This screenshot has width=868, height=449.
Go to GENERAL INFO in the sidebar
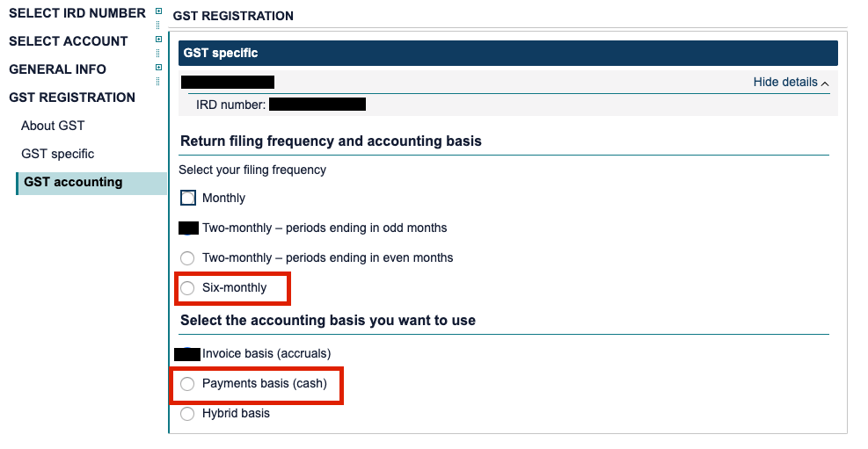[x=58, y=69]
